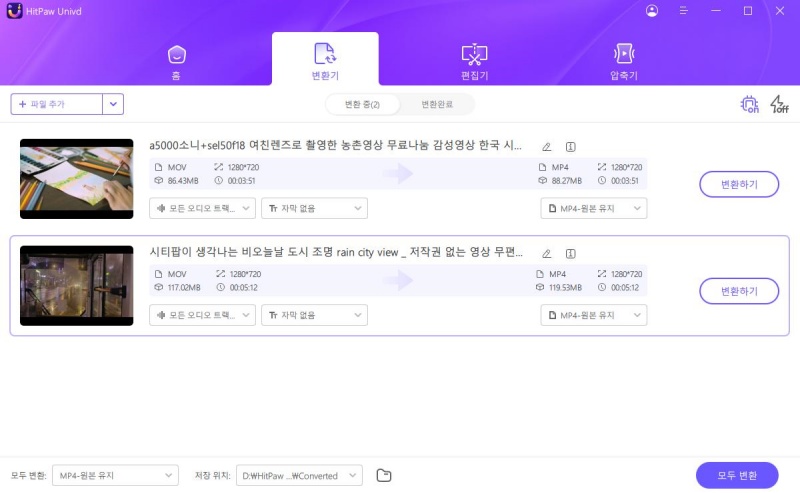
Task: Convert the 시티팝 video with 변환하기
Action: point(739,291)
